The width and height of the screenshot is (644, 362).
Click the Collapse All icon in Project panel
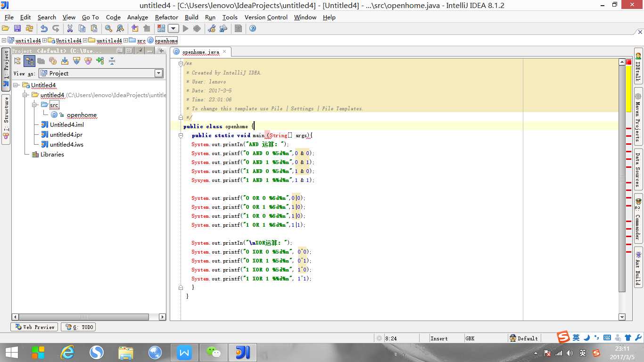112,61
